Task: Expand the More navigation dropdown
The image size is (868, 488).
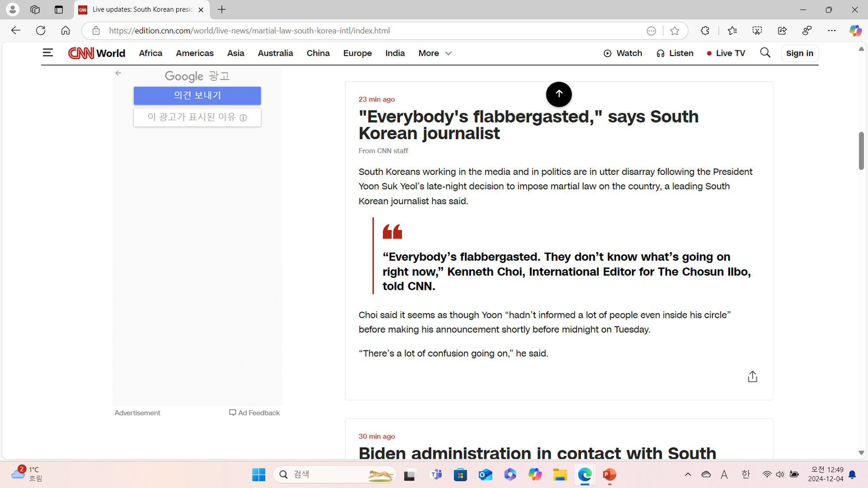Action: [435, 53]
